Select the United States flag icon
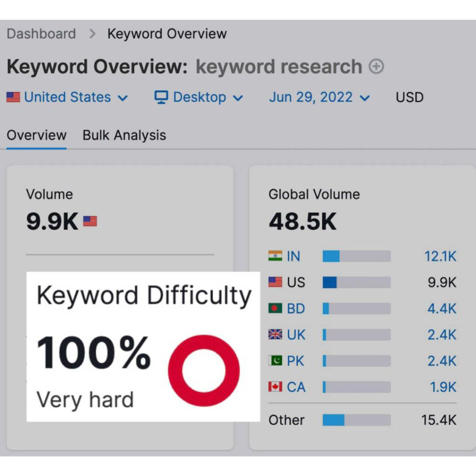This screenshot has width=476, height=476. pyautogui.click(x=14, y=97)
